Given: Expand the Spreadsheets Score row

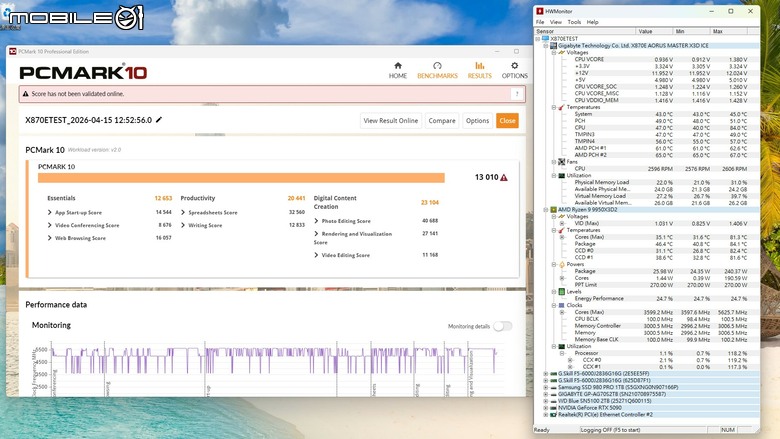Looking at the screenshot, I should click(x=183, y=212).
